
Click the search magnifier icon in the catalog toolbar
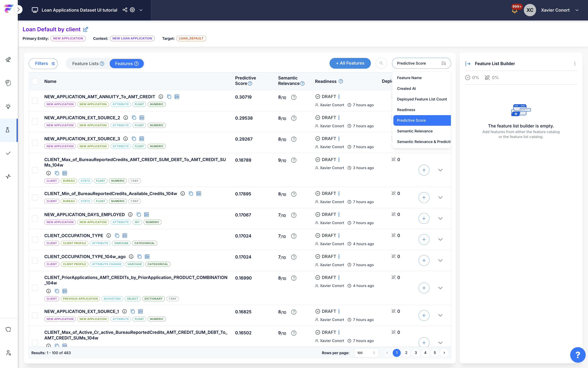pyautogui.click(x=381, y=63)
